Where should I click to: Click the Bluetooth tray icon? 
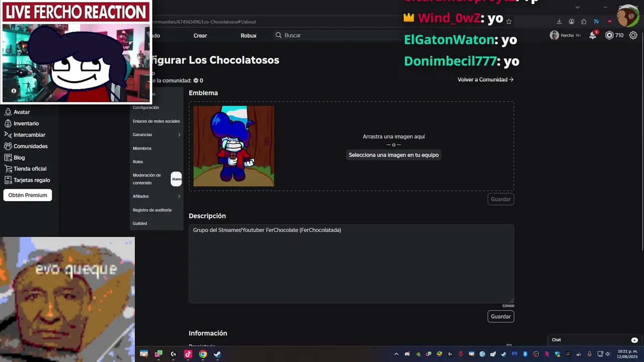pyautogui.click(x=525, y=354)
